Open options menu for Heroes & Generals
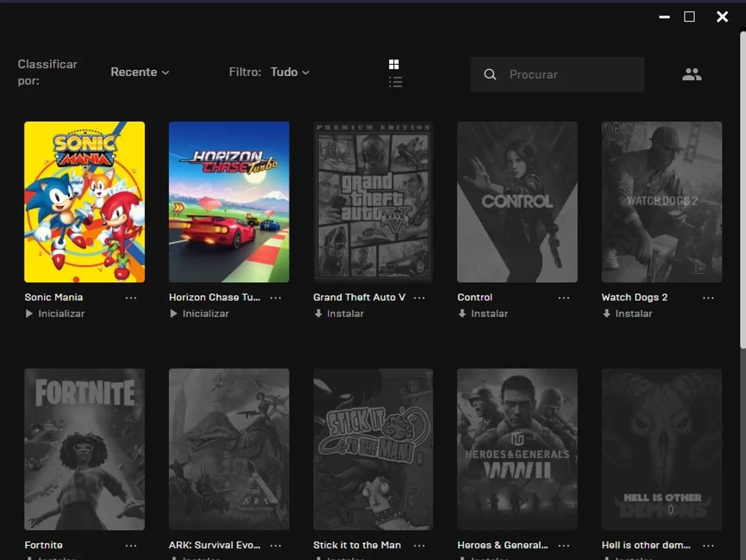 click(564, 545)
